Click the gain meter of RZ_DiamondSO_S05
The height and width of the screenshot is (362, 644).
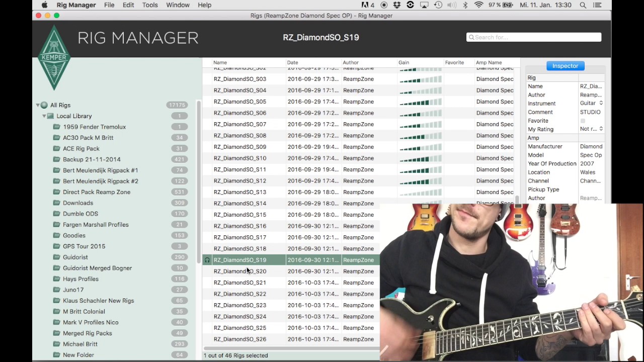click(x=421, y=102)
